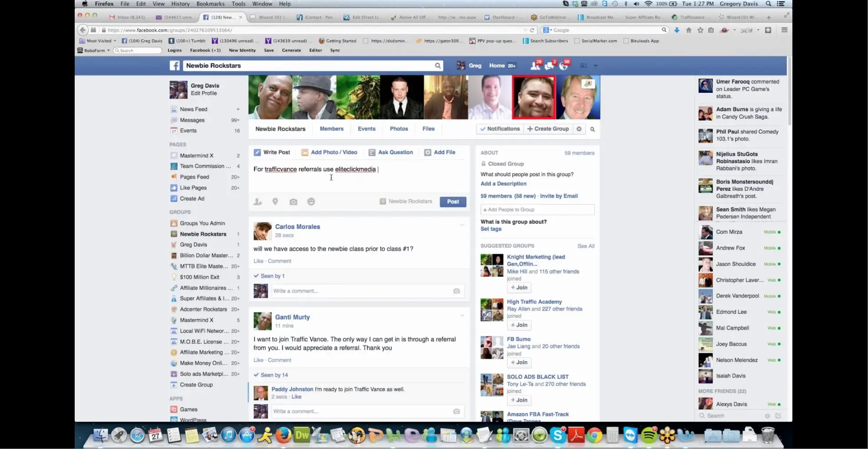Screen dimensions: 868x449
Task: Open new Firefox tab plus button
Action: pos(769,17)
